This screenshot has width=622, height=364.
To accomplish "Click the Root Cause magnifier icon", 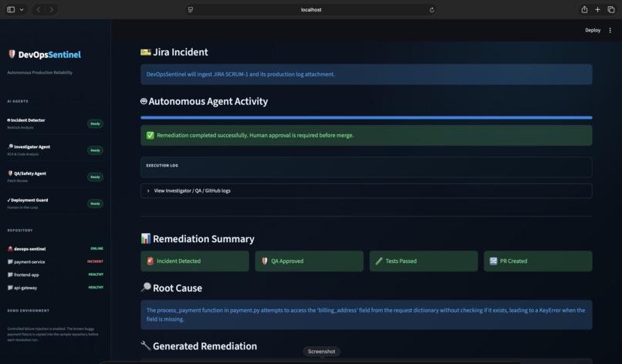I will [x=146, y=287].
